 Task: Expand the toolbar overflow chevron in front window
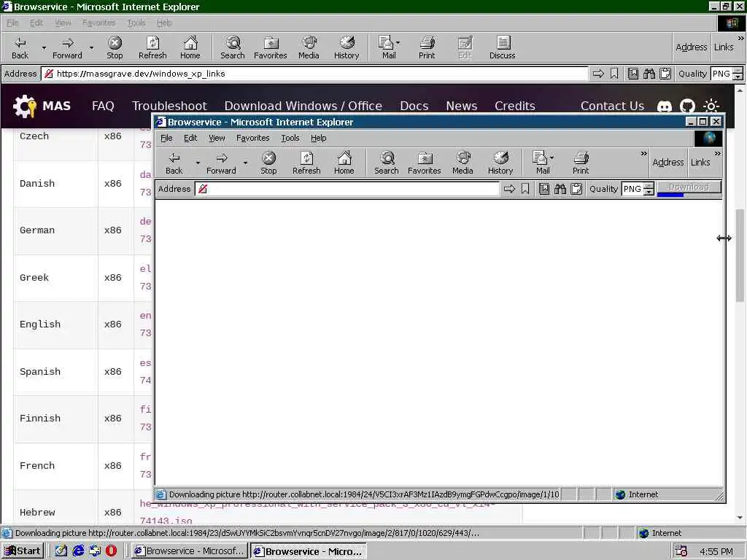click(x=643, y=154)
